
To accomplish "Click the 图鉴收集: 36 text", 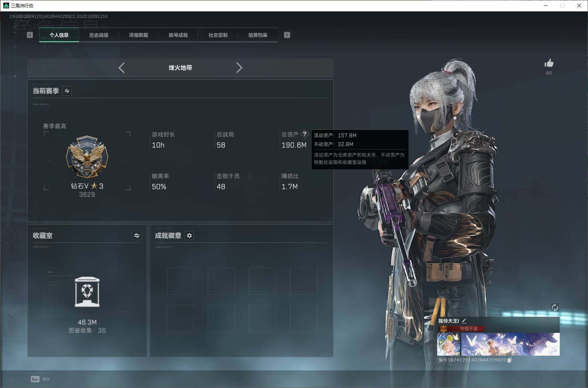I will [x=87, y=330].
